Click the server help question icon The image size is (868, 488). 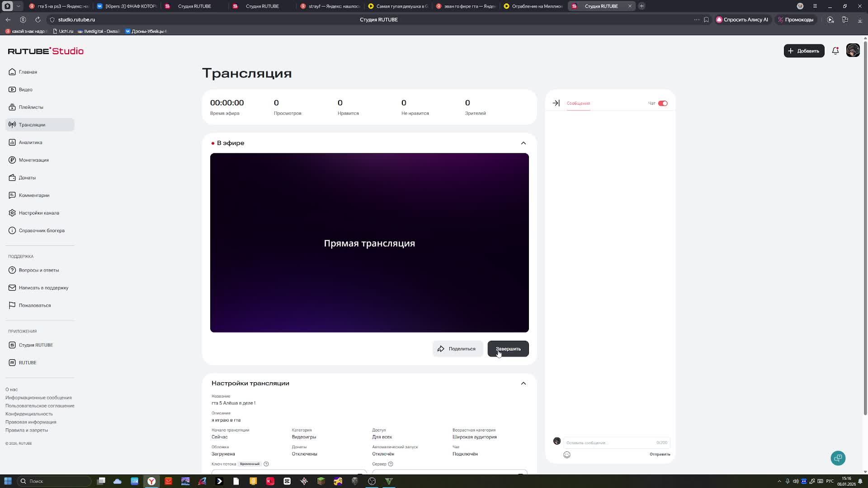(x=391, y=464)
